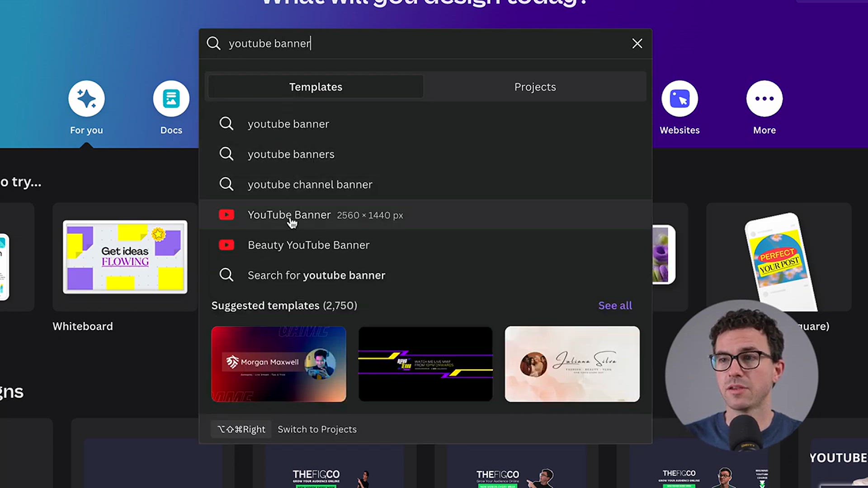Switch to the Projects tab
This screenshot has width=868, height=488.
(x=535, y=87)
